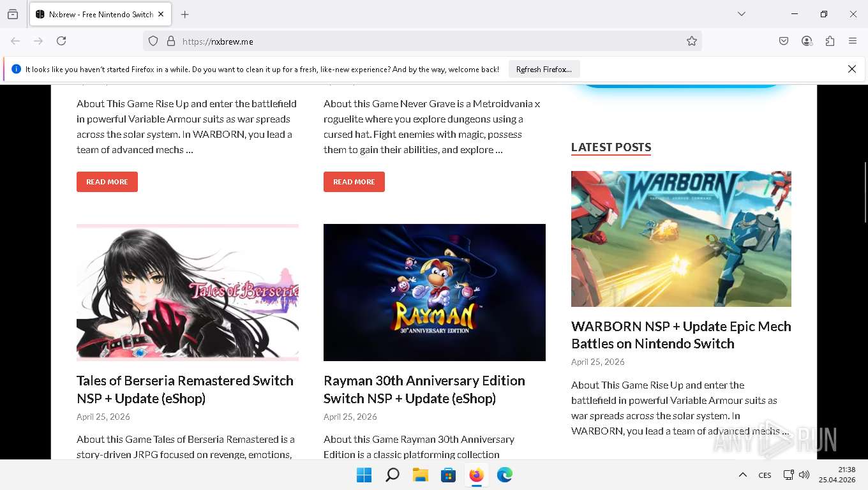Open Firefox account menu

[807, 41]
